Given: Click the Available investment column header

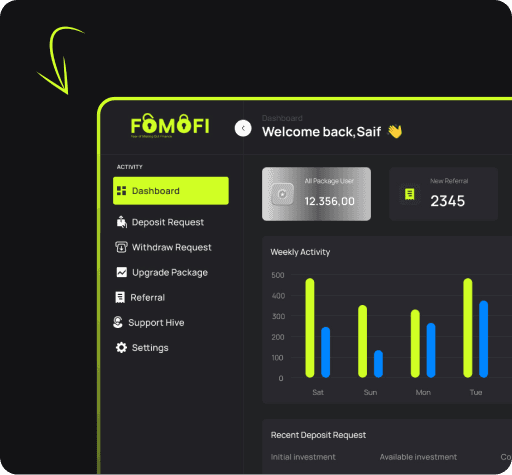Looking at the screenshot, I should click(x=418, y=457).
